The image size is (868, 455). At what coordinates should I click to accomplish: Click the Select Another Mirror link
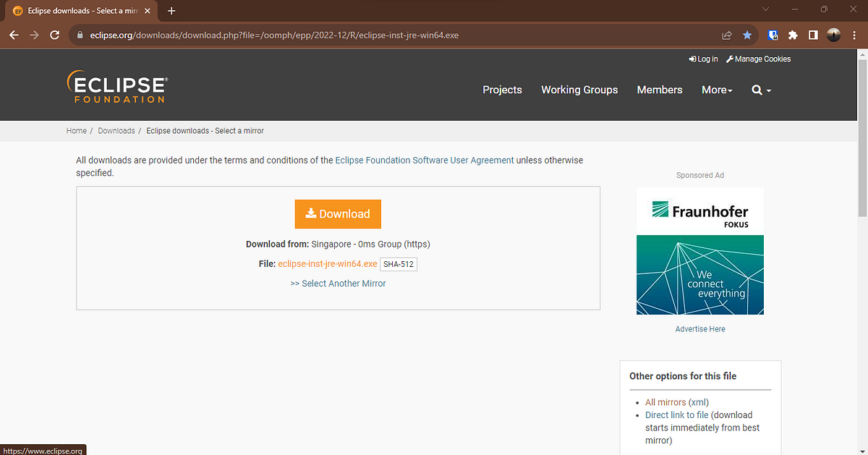point(338,283)
